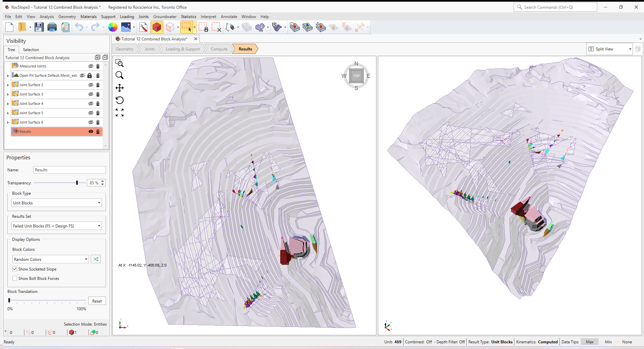The image size is (644, 349).
Task: Toggle visibility of Joint Surface 2
Action: 91,85
